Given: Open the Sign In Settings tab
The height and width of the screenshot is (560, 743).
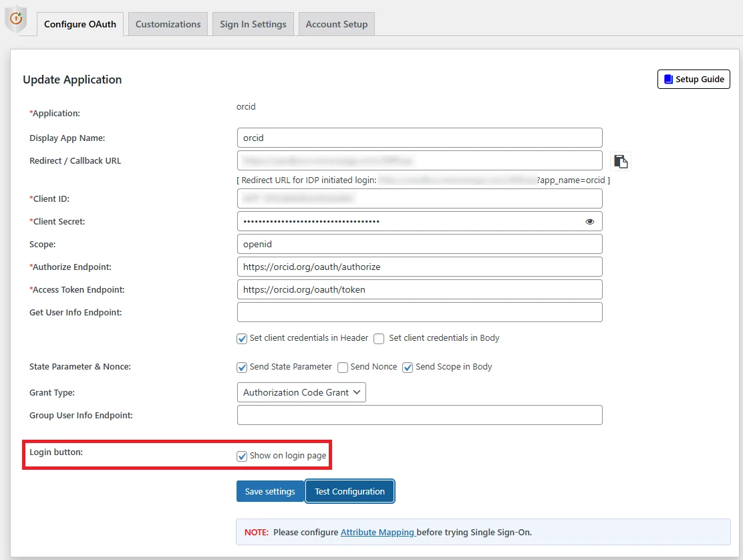Looking at the screenshot, I should tap(253, 23).
